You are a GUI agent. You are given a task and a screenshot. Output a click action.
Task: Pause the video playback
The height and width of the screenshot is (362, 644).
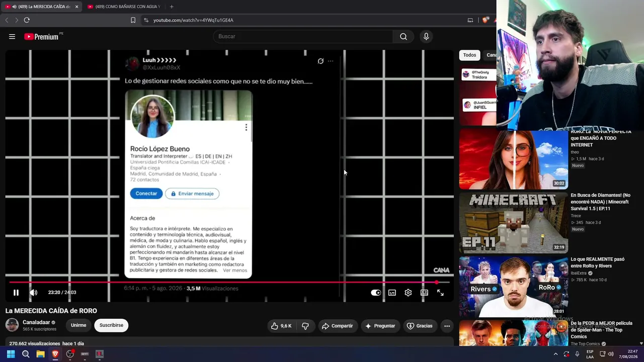point(16,292)
